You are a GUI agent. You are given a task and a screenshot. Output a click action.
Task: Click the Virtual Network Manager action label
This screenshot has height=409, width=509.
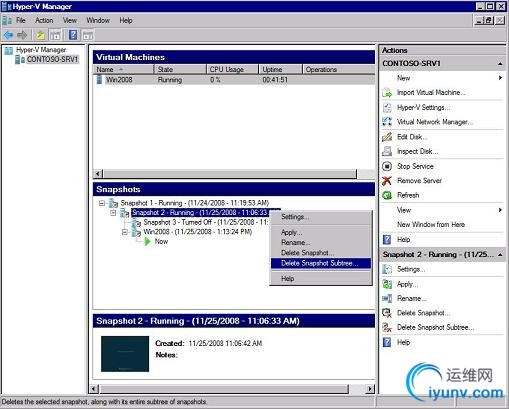click(435, 122)
